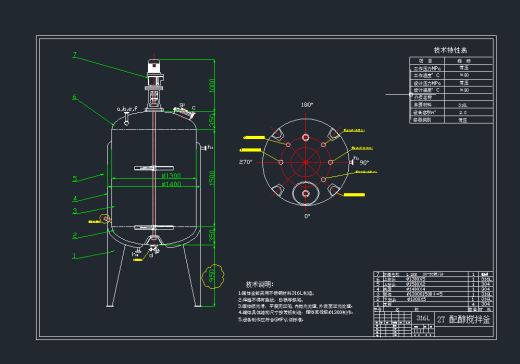Click the 技术特性表 table title

tap(450, 50)
